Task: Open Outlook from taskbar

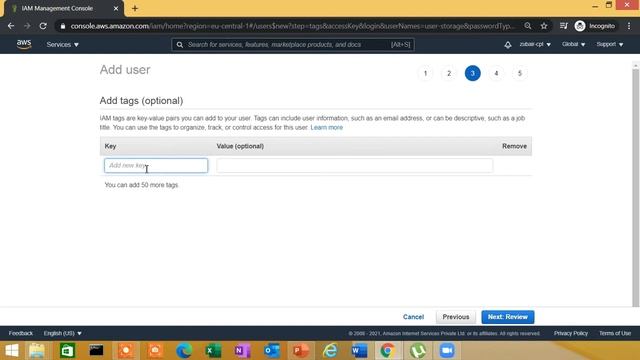Action: [272, 351]
